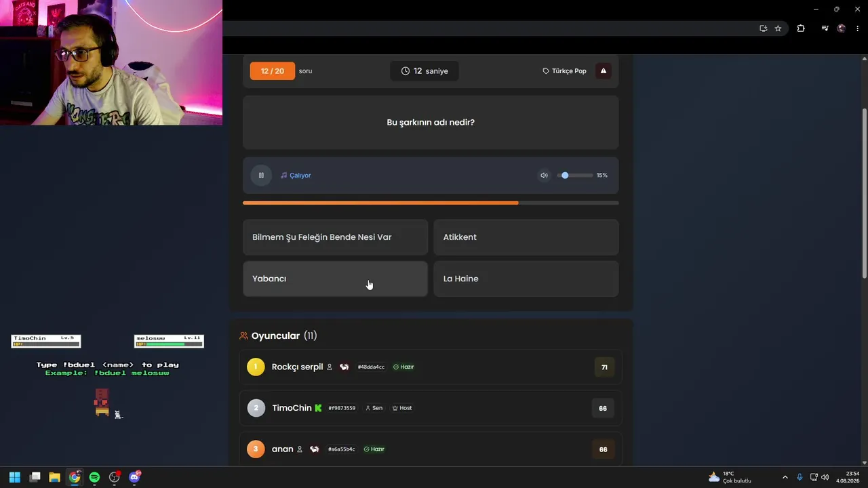Open OBS Studio from the taskbar

pyautogui.click(x=115, y=477)
